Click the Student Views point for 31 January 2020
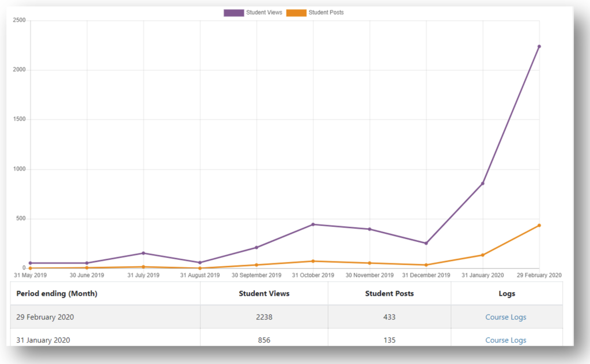The width and height of the screenshot is (590, 364). point(482,184)
